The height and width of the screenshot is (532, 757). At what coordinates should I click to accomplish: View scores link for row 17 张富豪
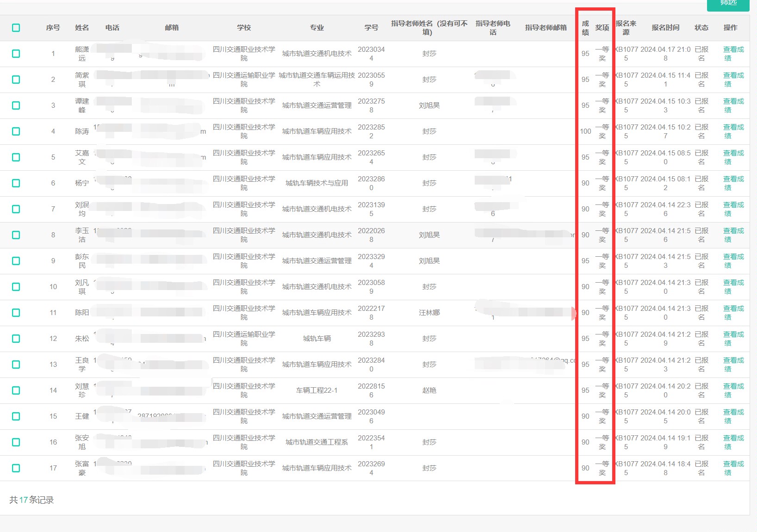coord(733,468)
